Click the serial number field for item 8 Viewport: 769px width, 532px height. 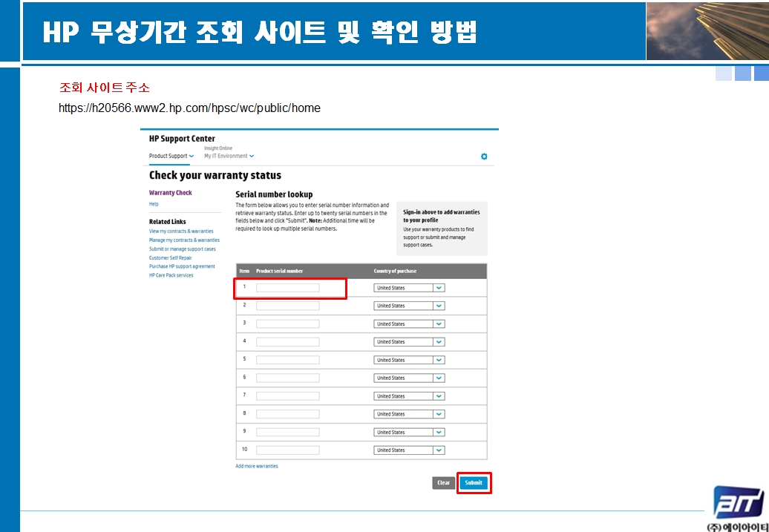(288, 414)
